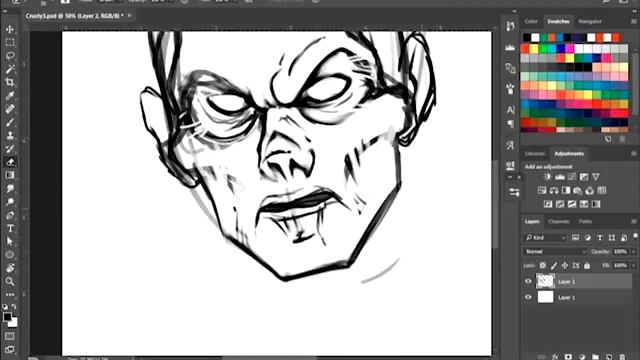Toggle Quick Mask mode

[10, 336]
